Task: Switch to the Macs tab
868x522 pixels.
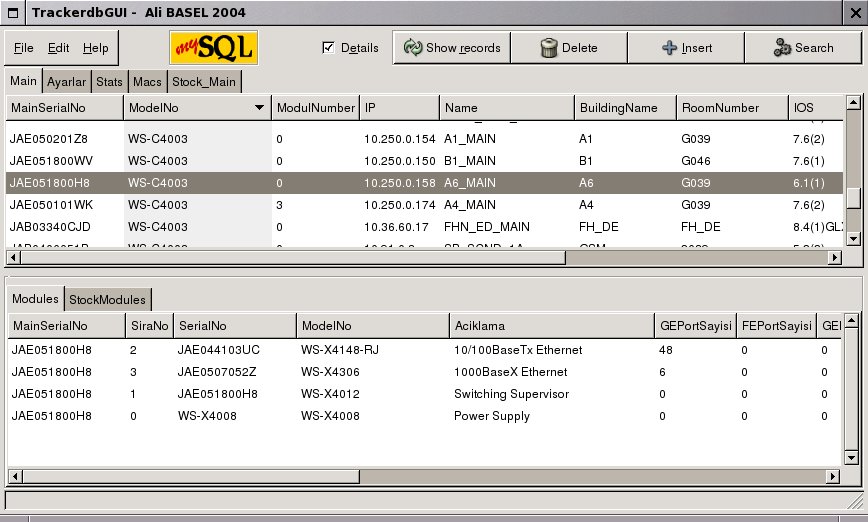Action: (x=147, y=82)
